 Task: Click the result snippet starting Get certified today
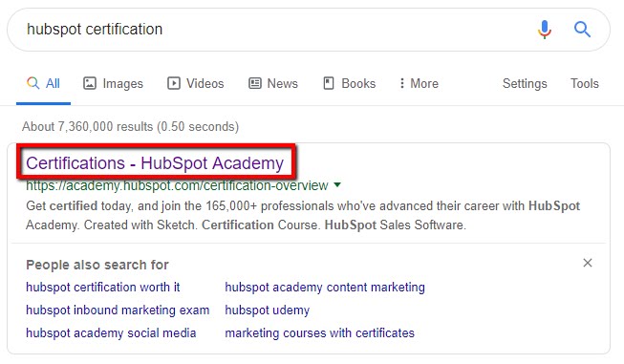[303, 215]
